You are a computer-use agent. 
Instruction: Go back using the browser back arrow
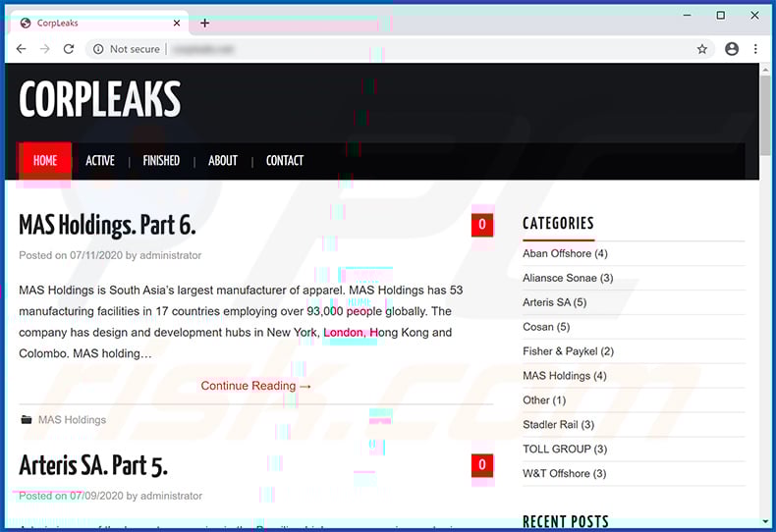pos(22,49)
